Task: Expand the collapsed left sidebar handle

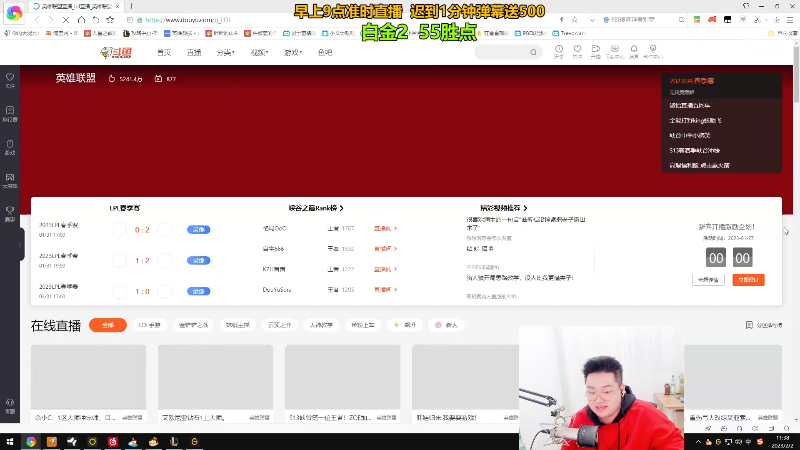Action: pyautogui.click(x=21, y=245)
